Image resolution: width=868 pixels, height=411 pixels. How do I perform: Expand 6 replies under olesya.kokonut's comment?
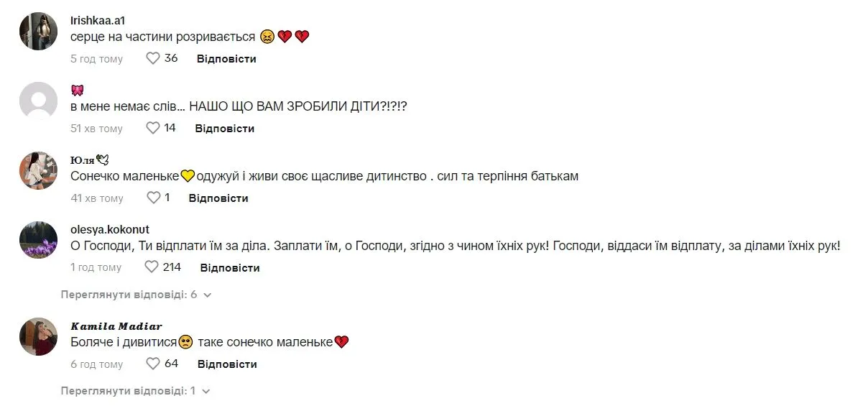click(x=136, y=295)
